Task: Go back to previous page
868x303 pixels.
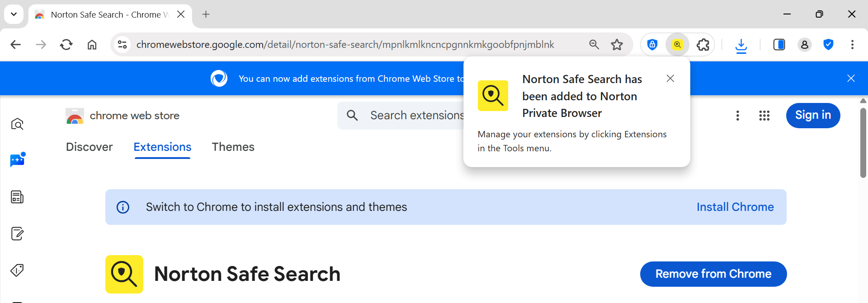Action: tap(16, 45)
